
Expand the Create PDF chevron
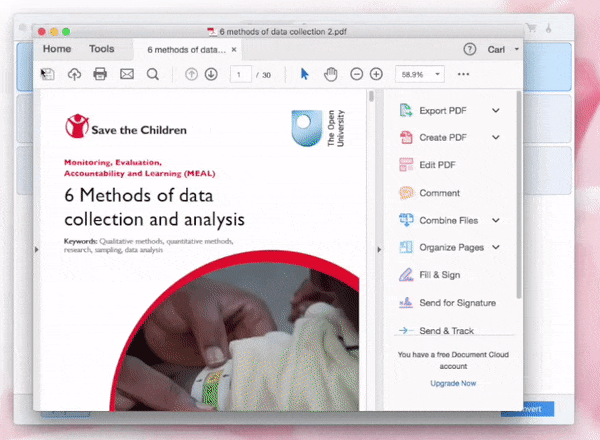(496, 137)
